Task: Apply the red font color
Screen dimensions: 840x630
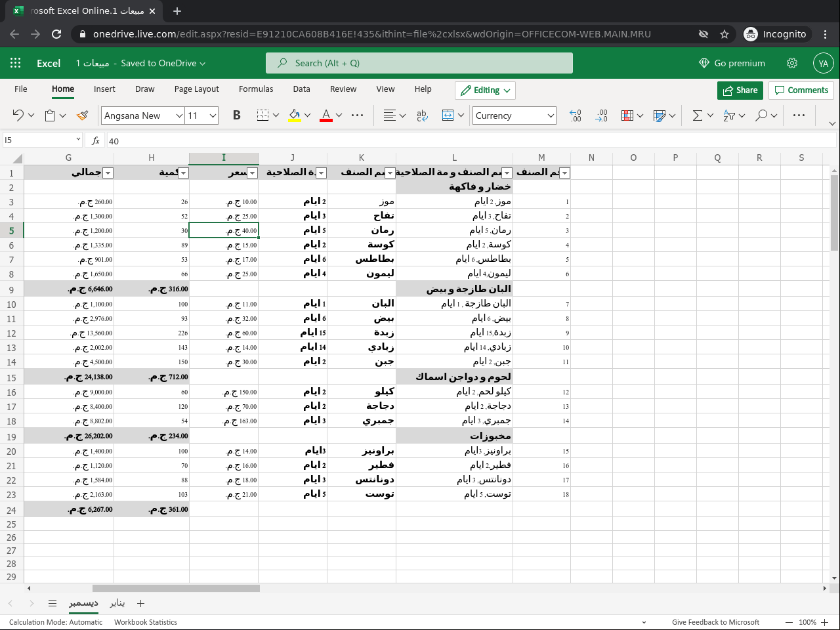Action: pyautogui.click(x=326, y=115)
